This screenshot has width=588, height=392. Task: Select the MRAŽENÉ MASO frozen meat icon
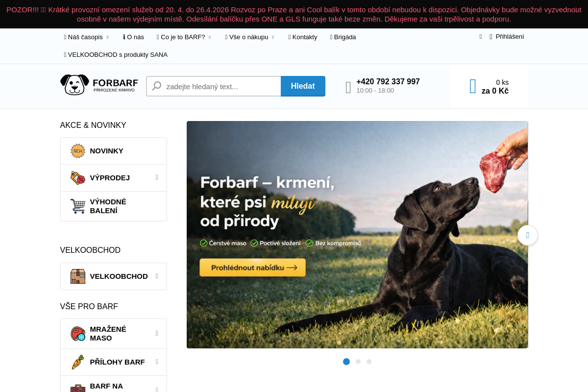point(77,333)
